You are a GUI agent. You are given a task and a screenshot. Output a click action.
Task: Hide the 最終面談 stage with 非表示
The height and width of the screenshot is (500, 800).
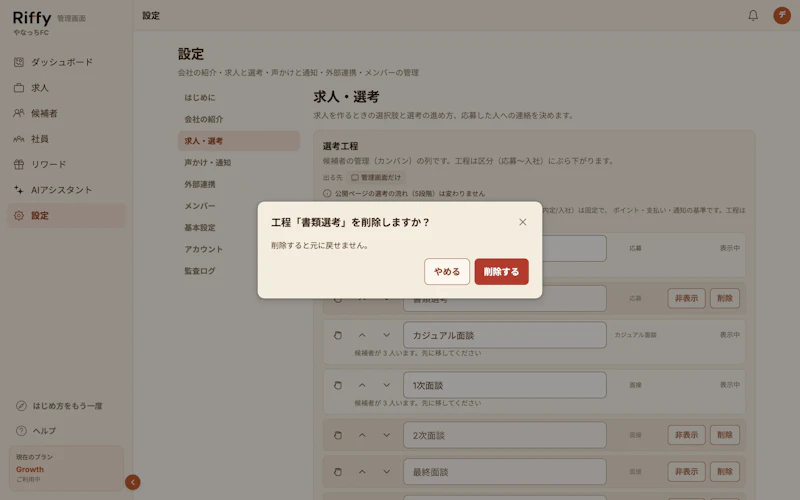point(686,471)
